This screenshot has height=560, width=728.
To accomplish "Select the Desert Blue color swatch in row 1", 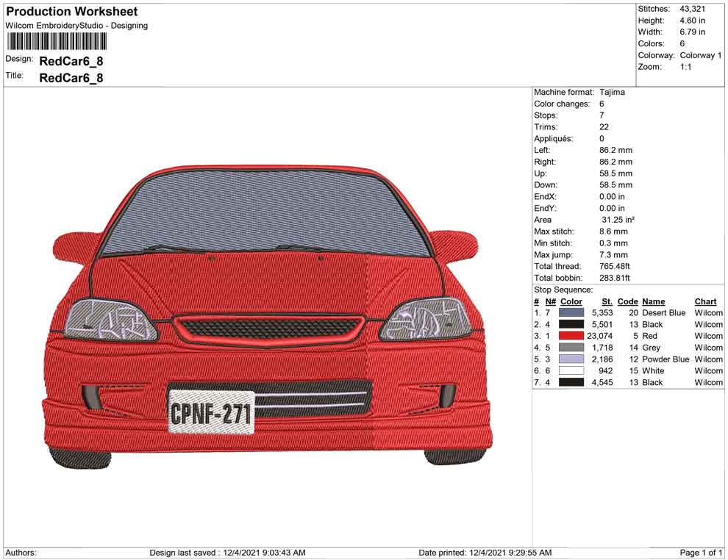I will click(572, 312).
